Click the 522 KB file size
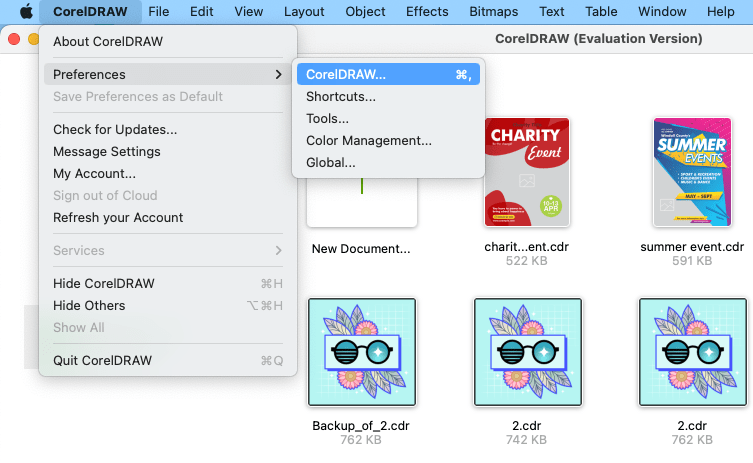 tap(526, 261)
